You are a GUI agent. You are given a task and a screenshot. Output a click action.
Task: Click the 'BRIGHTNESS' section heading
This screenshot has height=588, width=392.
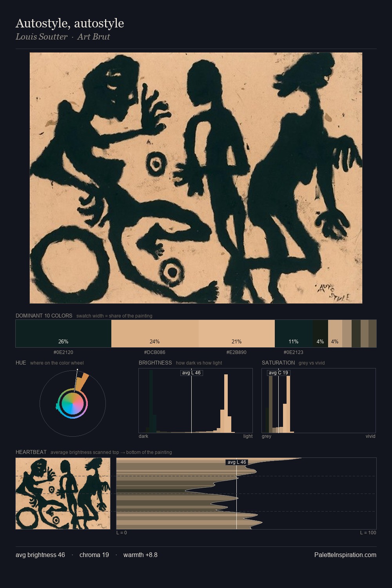[x=155, y=363]
